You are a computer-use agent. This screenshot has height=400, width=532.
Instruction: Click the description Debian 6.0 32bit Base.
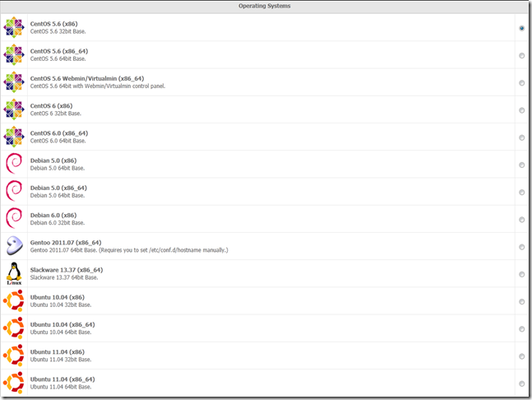pyautogui.click(x=58, y=223)
